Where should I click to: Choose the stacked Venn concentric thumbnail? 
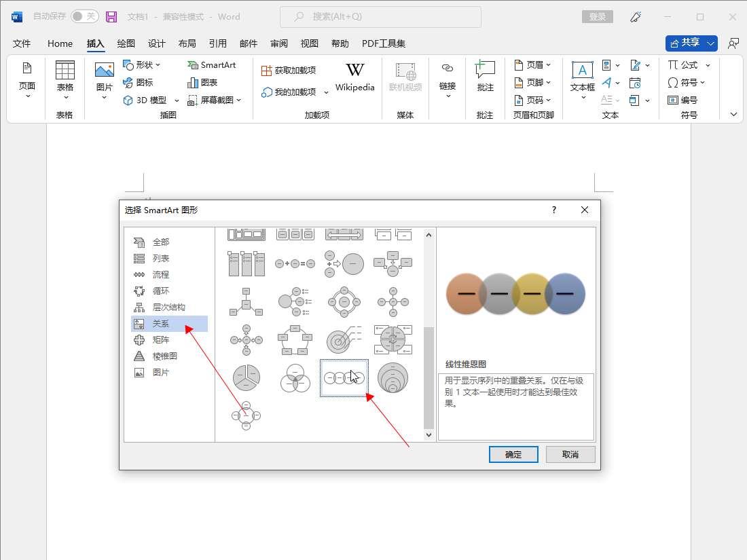[x=393, y=378]
